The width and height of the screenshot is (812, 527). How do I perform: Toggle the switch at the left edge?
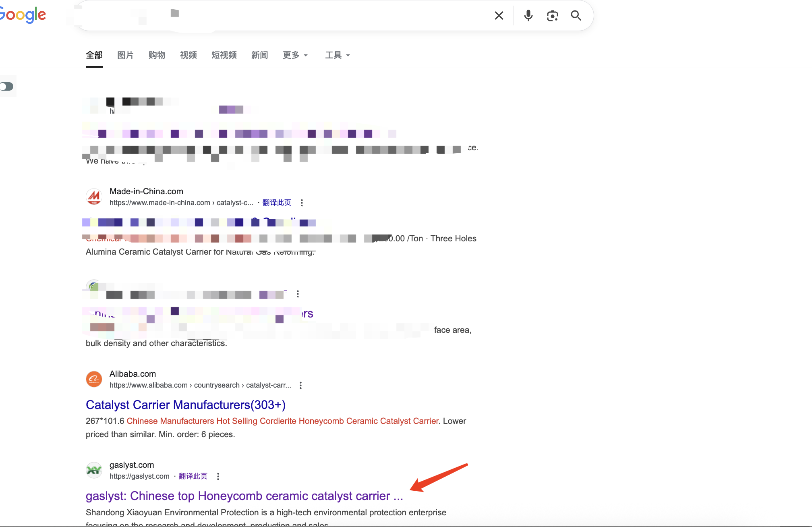point(6,86)
